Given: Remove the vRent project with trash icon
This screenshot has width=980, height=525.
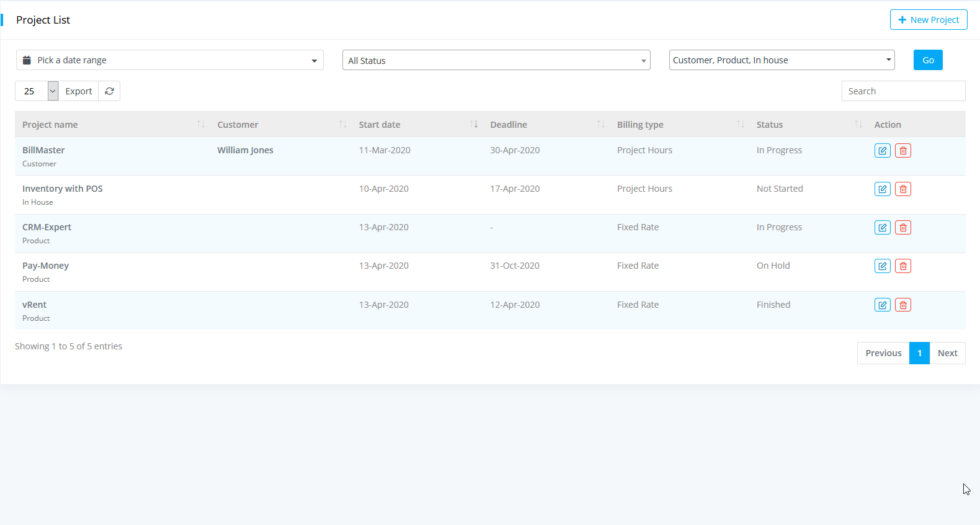Looking at the screenshot, I should [x=903, y=305].
